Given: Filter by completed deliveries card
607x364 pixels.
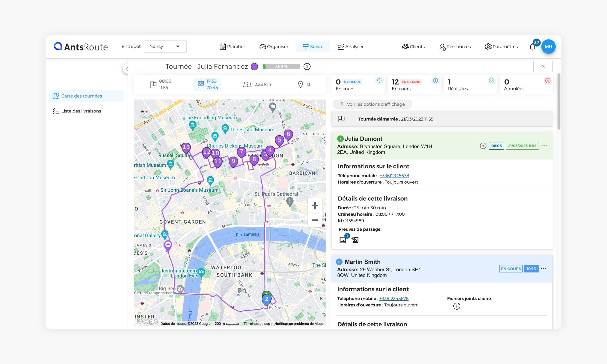Looking at the screenshot, I should point(470,84).
